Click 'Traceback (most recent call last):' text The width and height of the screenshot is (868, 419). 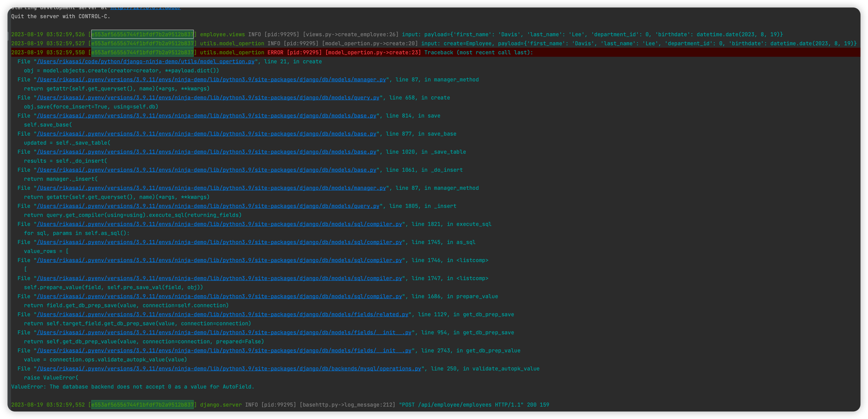point(479,53)
